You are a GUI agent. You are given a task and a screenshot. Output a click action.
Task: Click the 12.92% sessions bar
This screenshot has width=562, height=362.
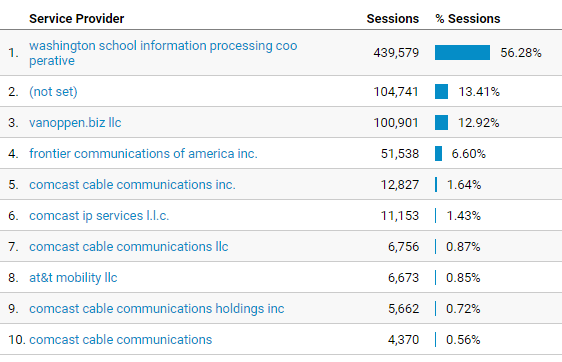coord(441,123)
